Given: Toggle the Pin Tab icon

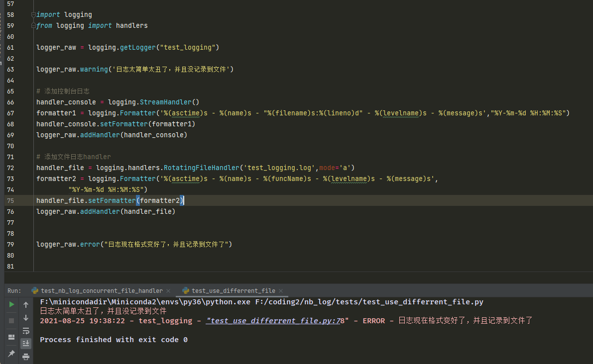Looking at the screenshot, I should 11,354.
